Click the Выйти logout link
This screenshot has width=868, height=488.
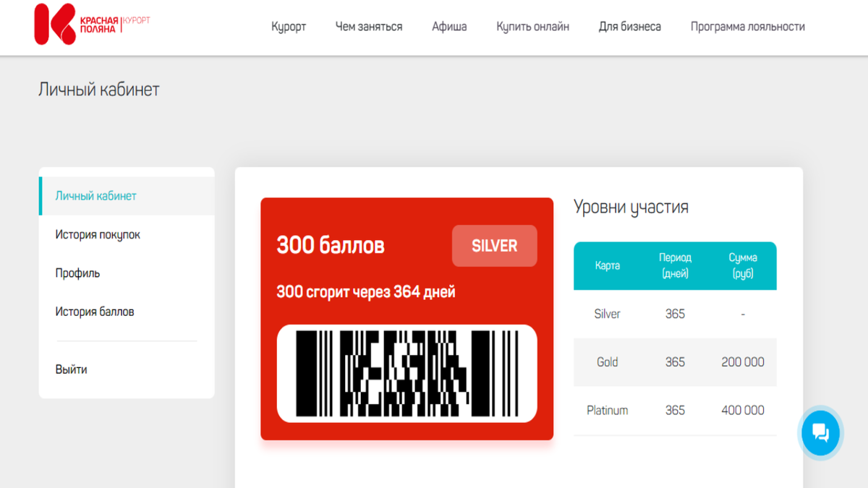[x=71, y=369]
